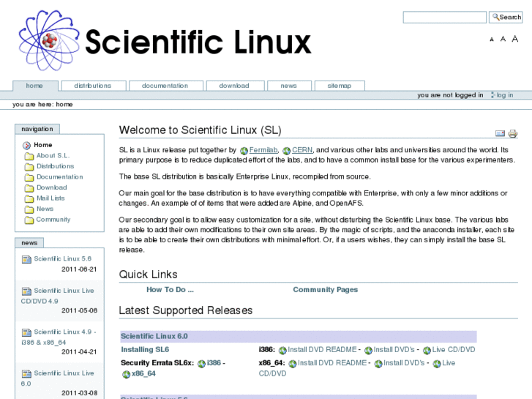
Task: Click the print page icon
Action: 513,134
